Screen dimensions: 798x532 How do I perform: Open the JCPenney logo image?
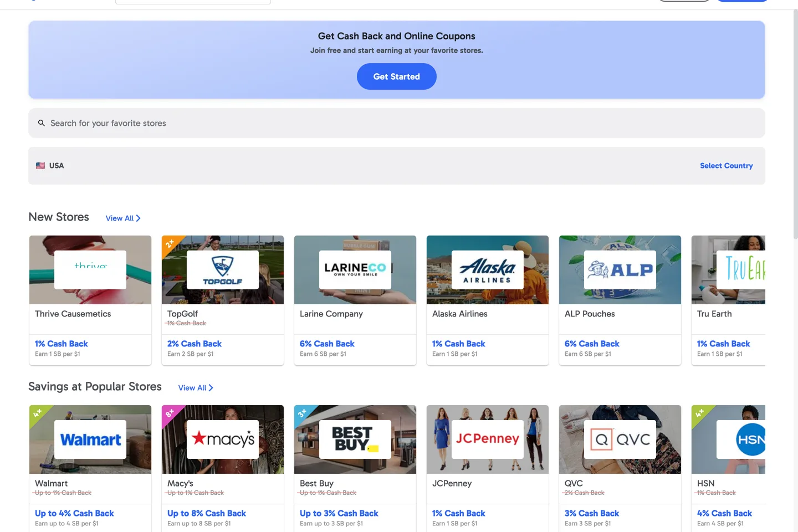[x=488, y=439]
